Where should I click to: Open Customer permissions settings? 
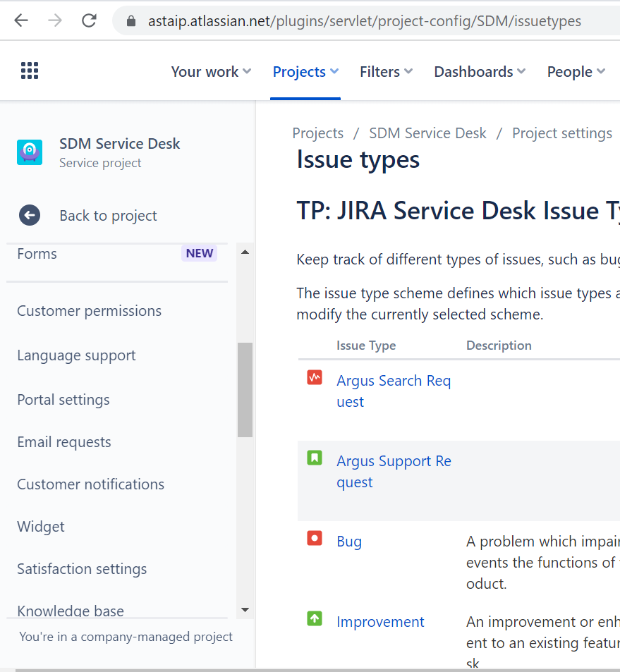click(x=89, y=311)
